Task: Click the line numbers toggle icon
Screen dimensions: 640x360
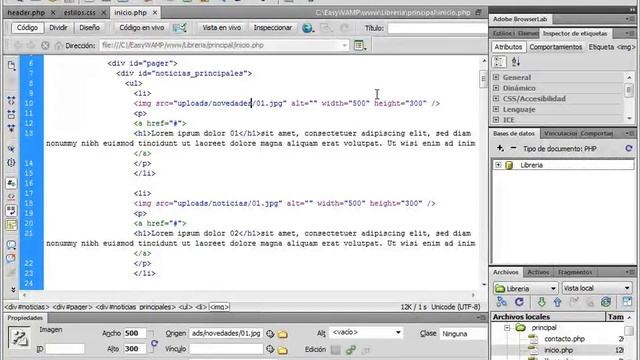Action: [11, 183]
